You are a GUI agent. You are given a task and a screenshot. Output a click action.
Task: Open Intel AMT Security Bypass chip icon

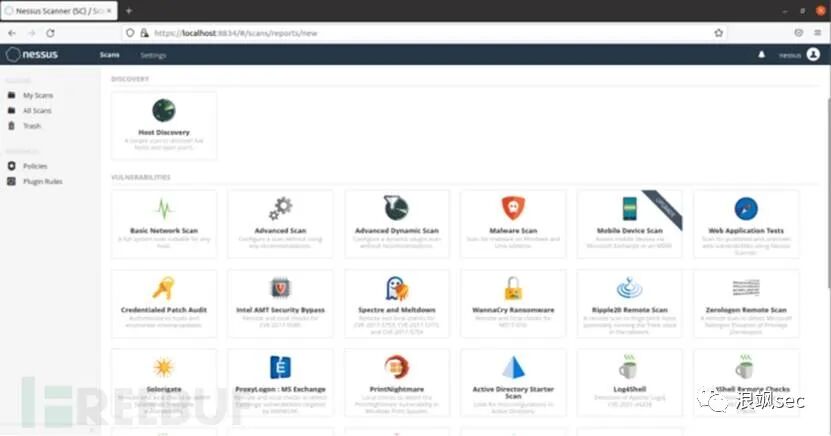[280, 288]
